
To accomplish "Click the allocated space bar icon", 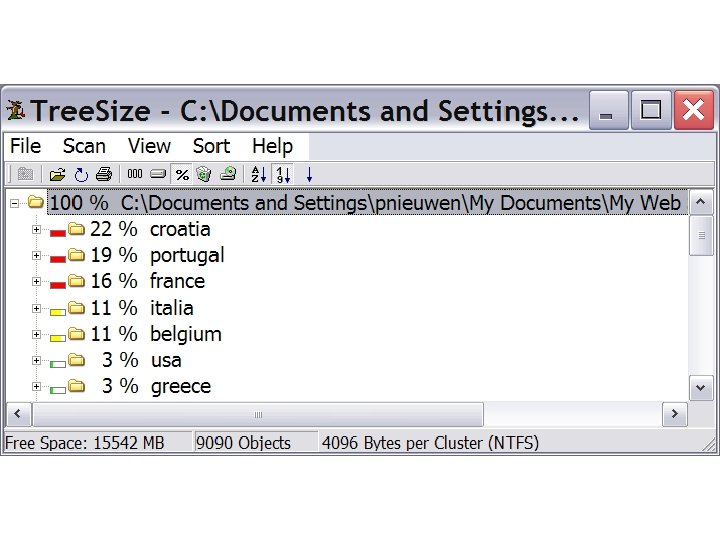I will point(158,174).
